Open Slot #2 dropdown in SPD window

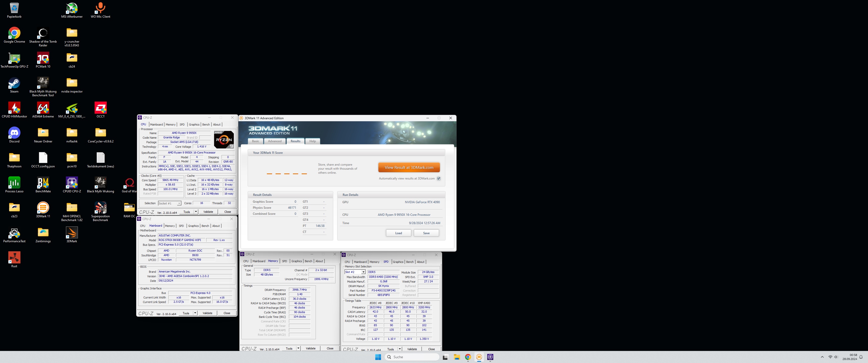tap(355, 272)
